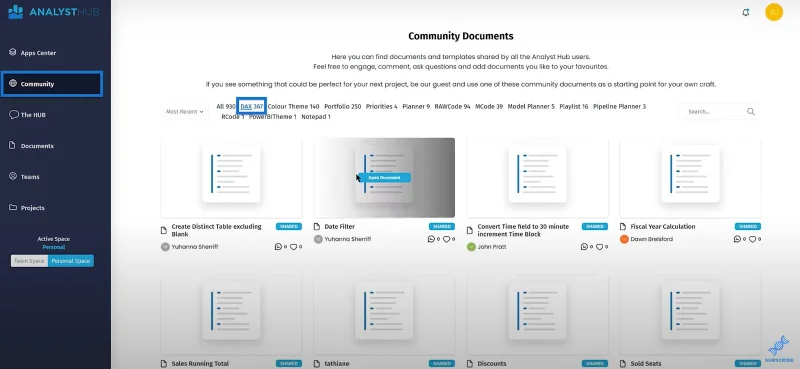Screen dimensions: 800x369
Task: Click the Analyst Hub logo
Action: click(54, 12)
